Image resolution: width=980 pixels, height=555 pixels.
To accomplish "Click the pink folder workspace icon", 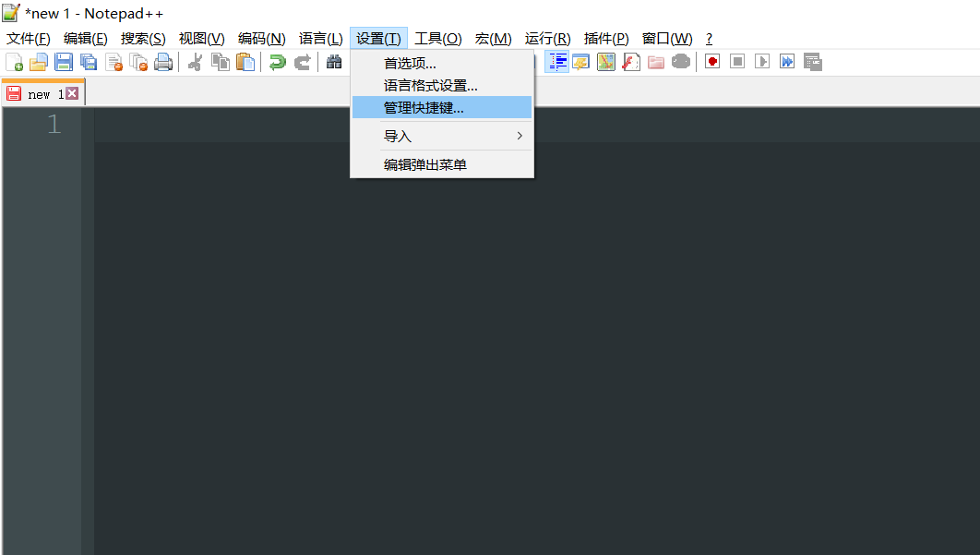I will [x=656, y=62].
